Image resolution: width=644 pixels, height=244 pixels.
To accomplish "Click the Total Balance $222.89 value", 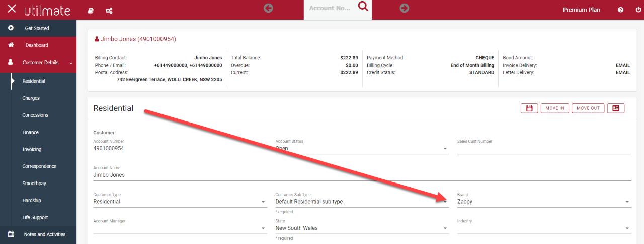I will coord(349,58).
